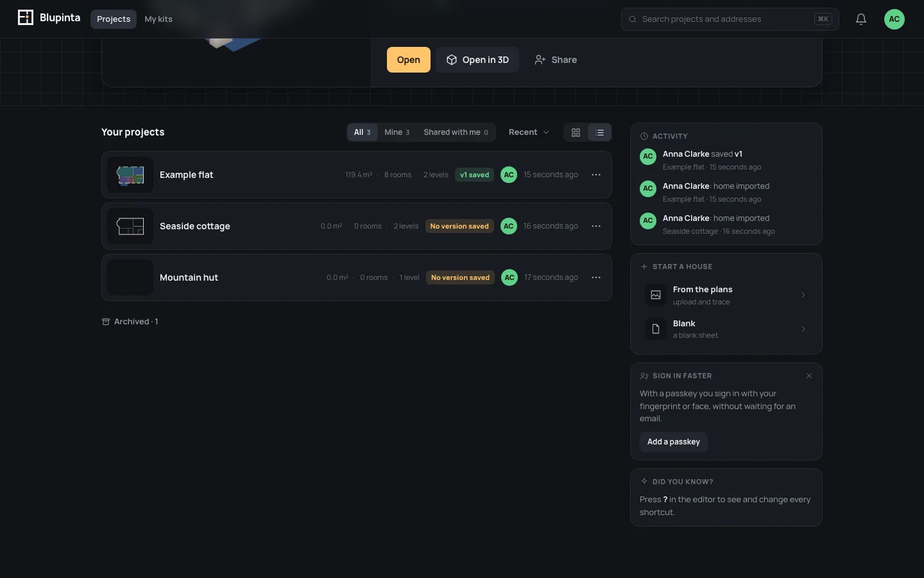Open more options for Example flat
Viewport: 924px width, 578px height.
(596, 175)
